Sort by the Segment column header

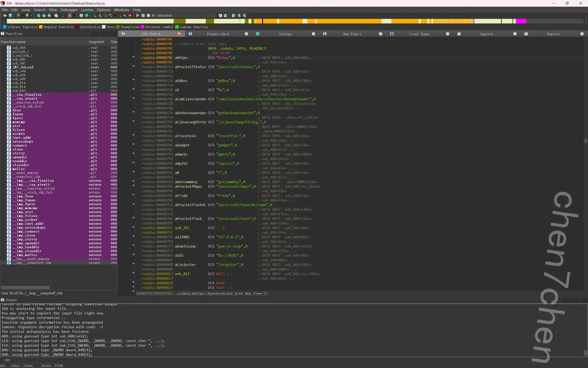[99, 42]
